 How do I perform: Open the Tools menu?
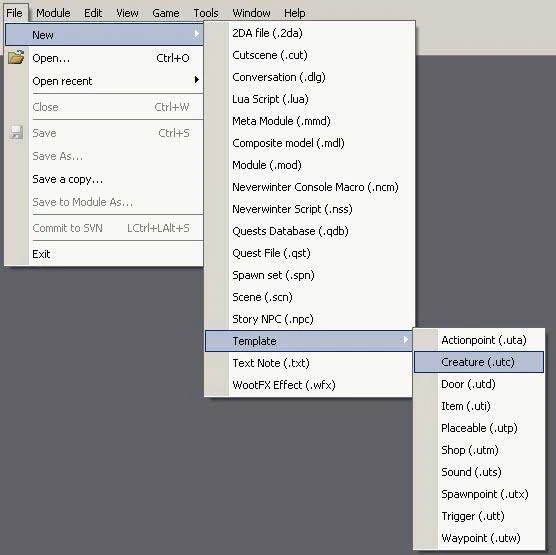(x=206, y=13)
